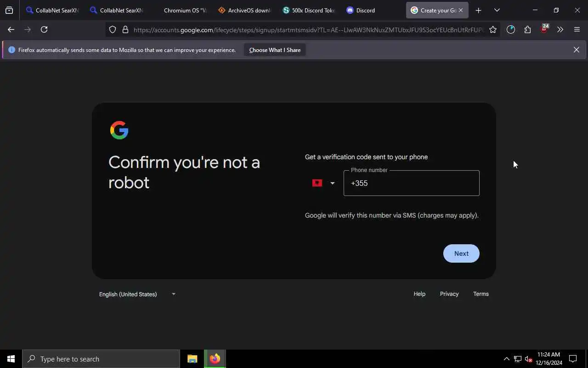Close the Create your Google Account tab
The width and height of the screenshot is (588, 368).
(x=461, y=10)
